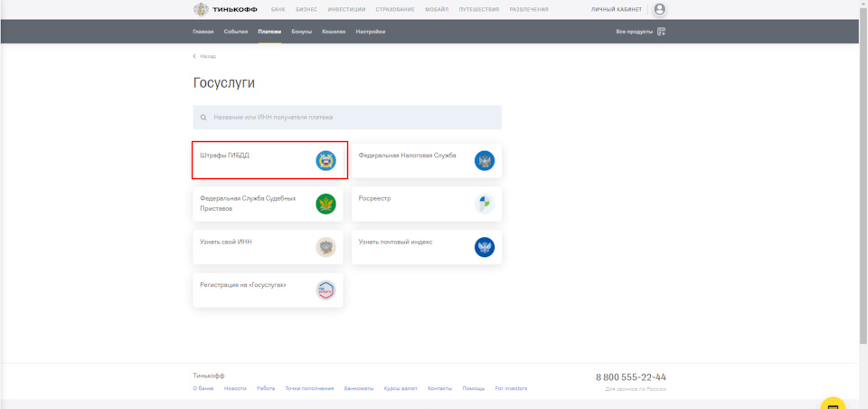Go back via Назад link
Viewport: 868px width, 409px height.
tap(208, 56)
